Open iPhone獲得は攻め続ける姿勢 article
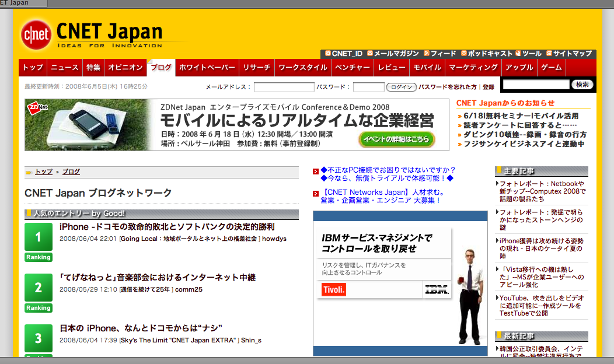Screen dimensions: 614x364 541,249
